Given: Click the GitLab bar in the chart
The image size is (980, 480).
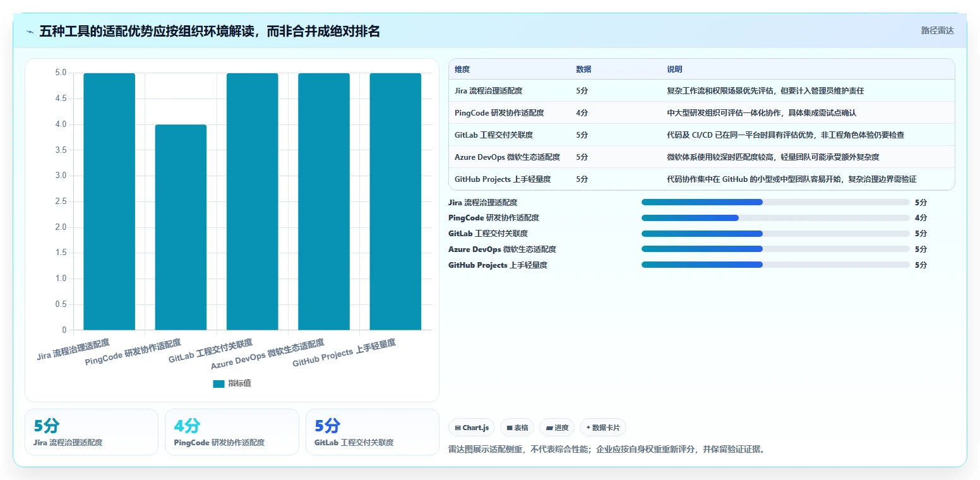Looking at the screenshot, I should (x=253, y=201).
